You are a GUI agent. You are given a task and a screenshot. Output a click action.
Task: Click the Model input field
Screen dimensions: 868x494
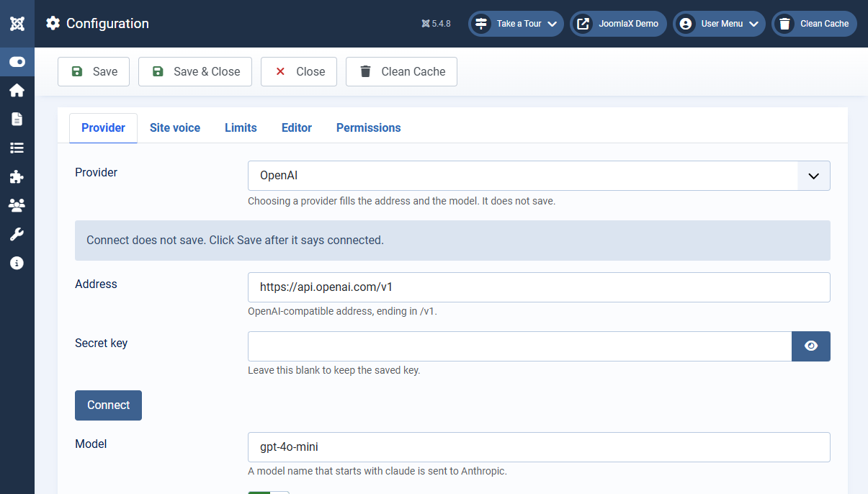coord(539,446)
